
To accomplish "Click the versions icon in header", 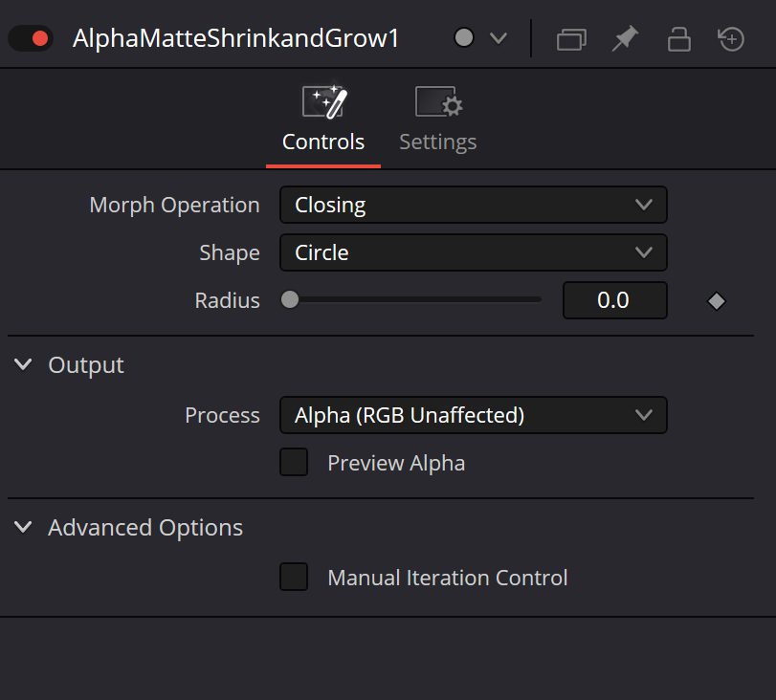I will click(x=571, y=39).
